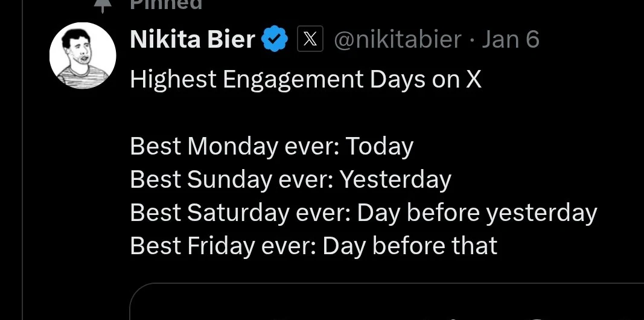This screenshot has height=320, width=644.
Task: Click the dot separator before Jan 6
Action: pos(472,40)
